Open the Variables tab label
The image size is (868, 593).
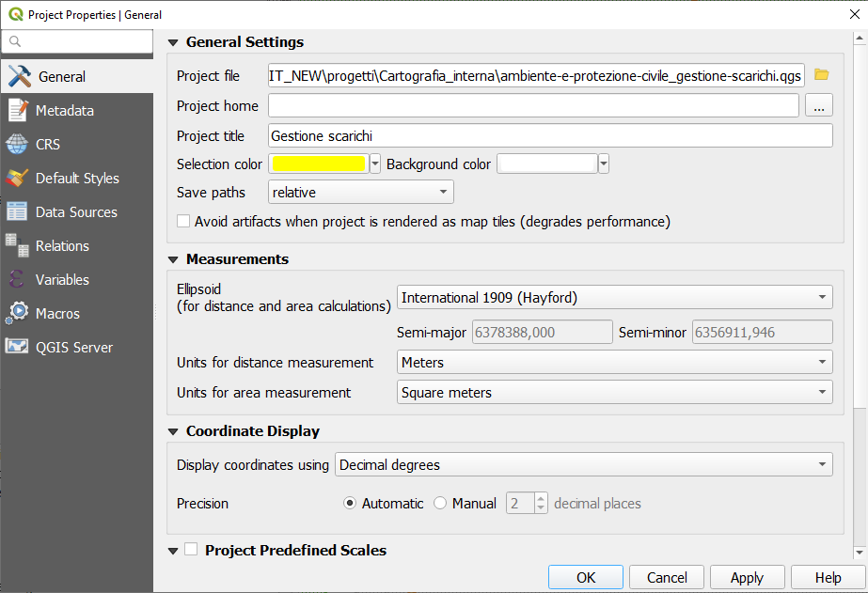[x=62, y=279]
